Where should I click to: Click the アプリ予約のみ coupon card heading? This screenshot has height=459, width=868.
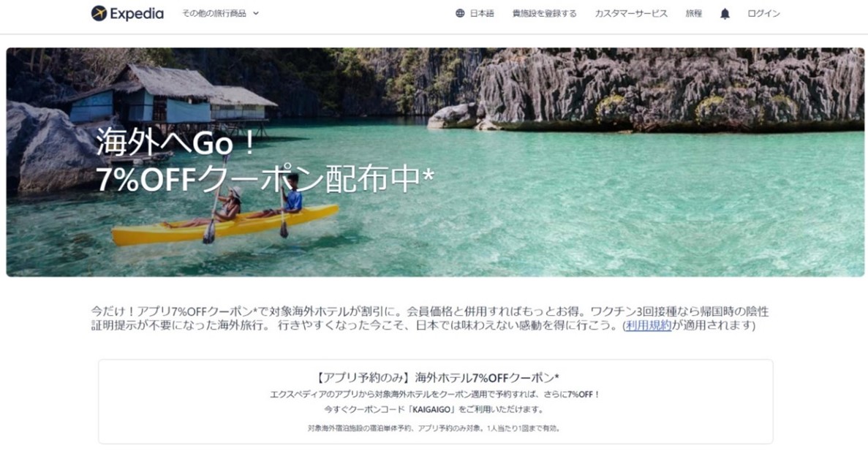click(437, 378)
